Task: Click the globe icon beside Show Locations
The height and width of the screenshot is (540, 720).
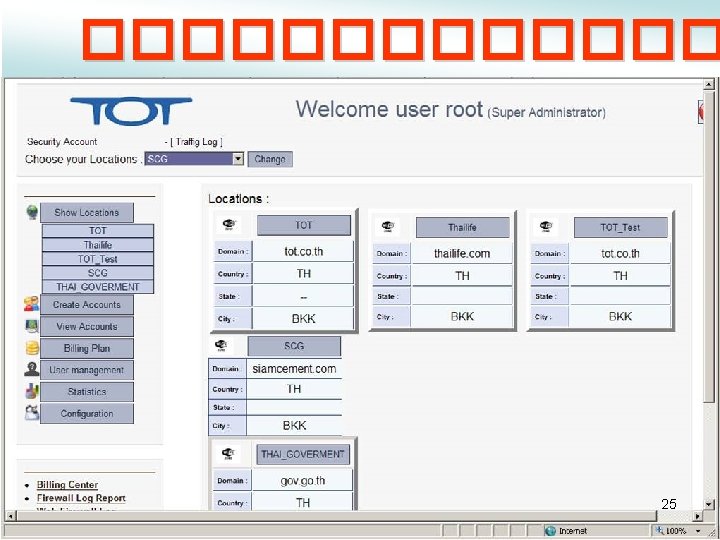Action: (x=32, y=212)
